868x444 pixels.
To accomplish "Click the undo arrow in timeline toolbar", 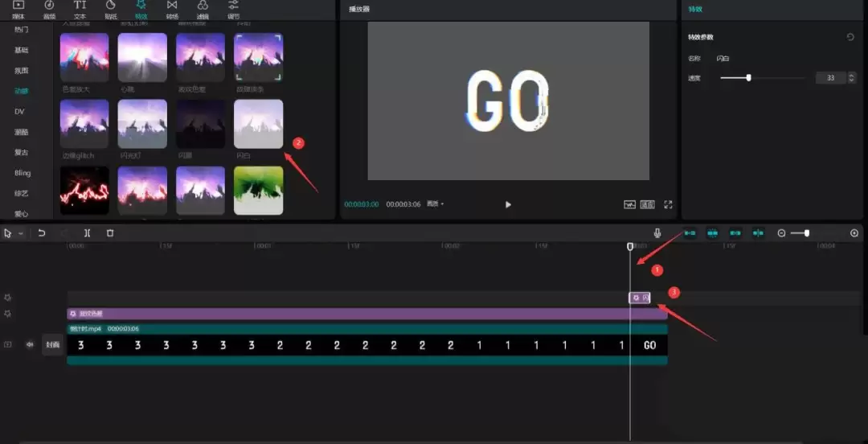I will 42,233.
